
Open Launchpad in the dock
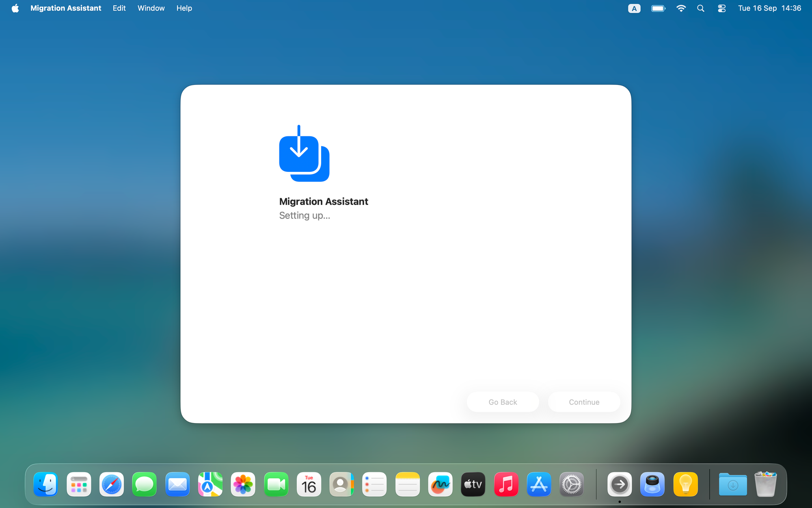79,484
